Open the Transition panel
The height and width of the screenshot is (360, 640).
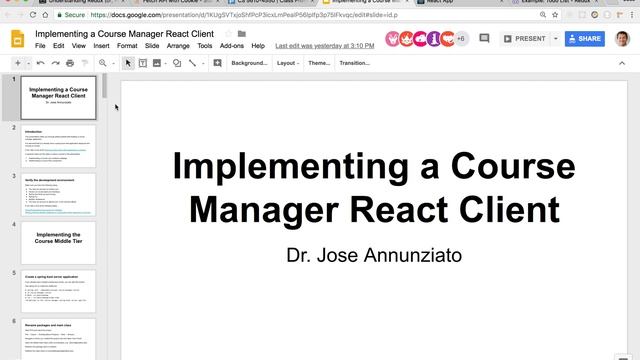pos(354,63)
